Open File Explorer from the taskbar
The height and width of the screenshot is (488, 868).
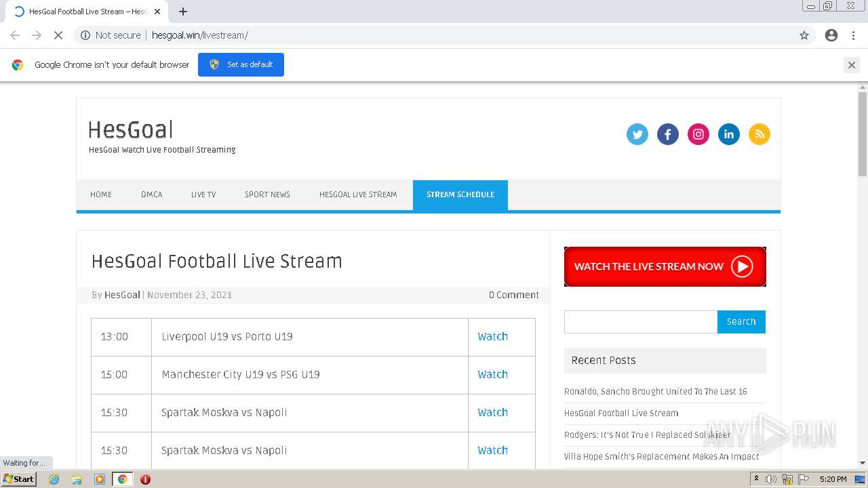tap(77, 479)
